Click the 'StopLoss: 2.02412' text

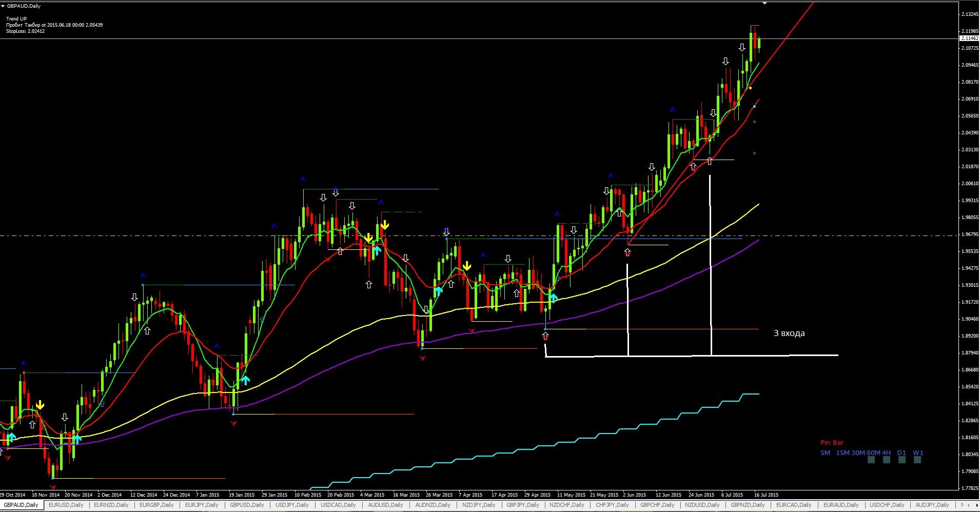coord(25,31)
